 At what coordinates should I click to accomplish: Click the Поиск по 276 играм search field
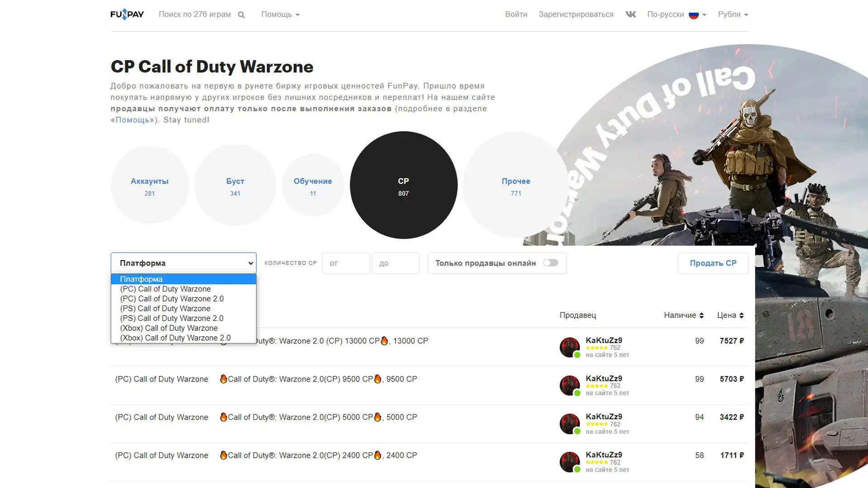tap(195, 14)
